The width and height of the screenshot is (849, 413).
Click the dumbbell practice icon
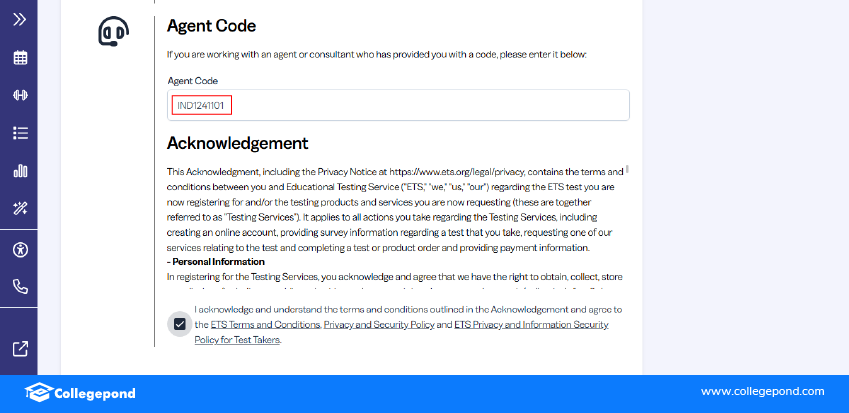pos(19,95)
